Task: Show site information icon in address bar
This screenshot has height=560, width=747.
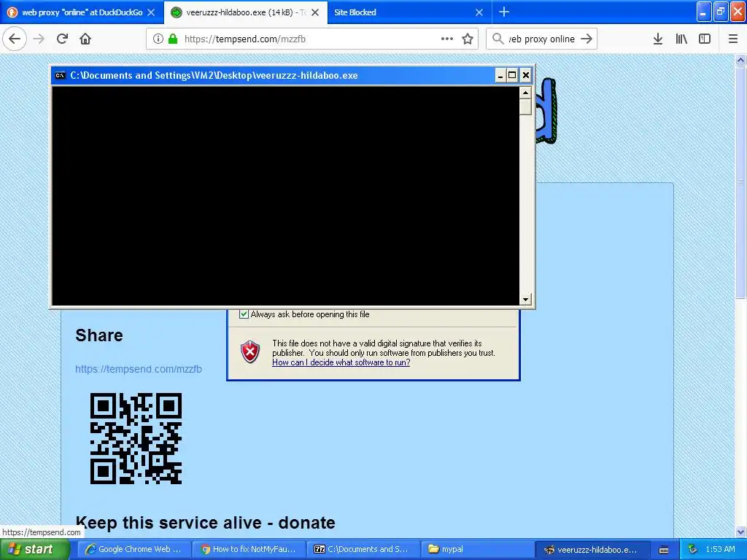Action: click(158, 39)
